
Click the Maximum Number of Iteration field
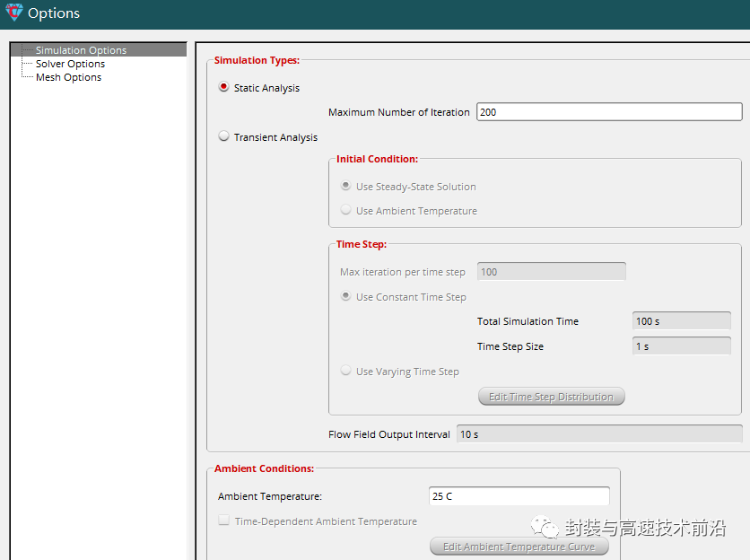609,112
